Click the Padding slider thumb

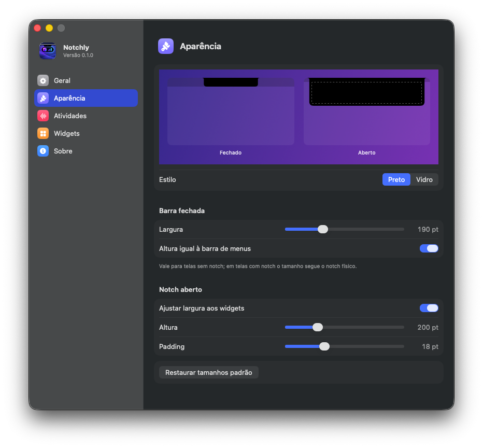(324, 346)
